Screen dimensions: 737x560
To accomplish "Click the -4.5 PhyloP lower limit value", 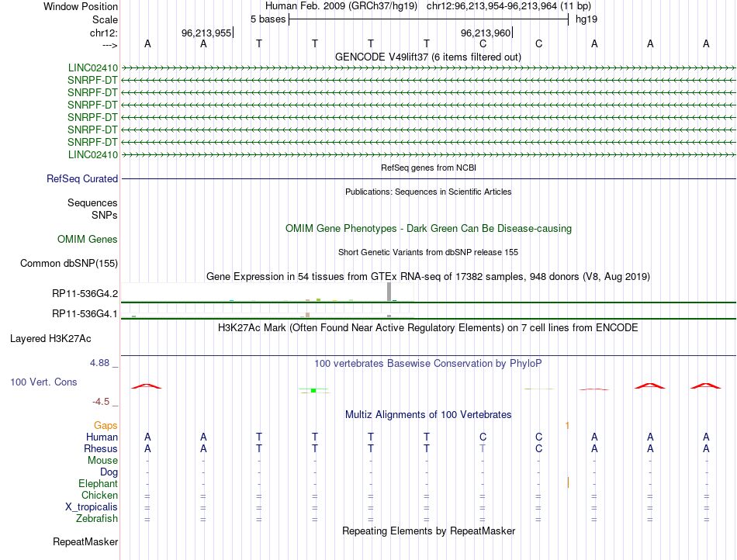I will click(101, 401).
